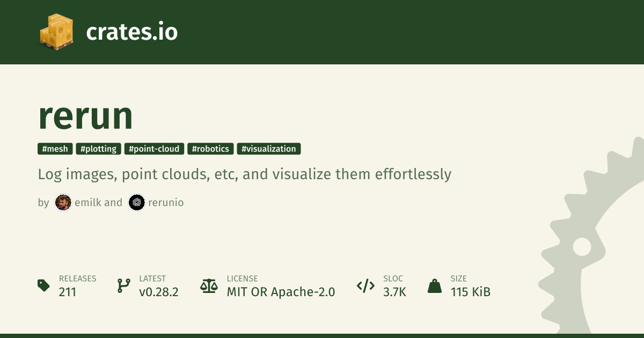Click the crates.io package boxes logo
Screen dimensions: 644x338
point(56,32)
